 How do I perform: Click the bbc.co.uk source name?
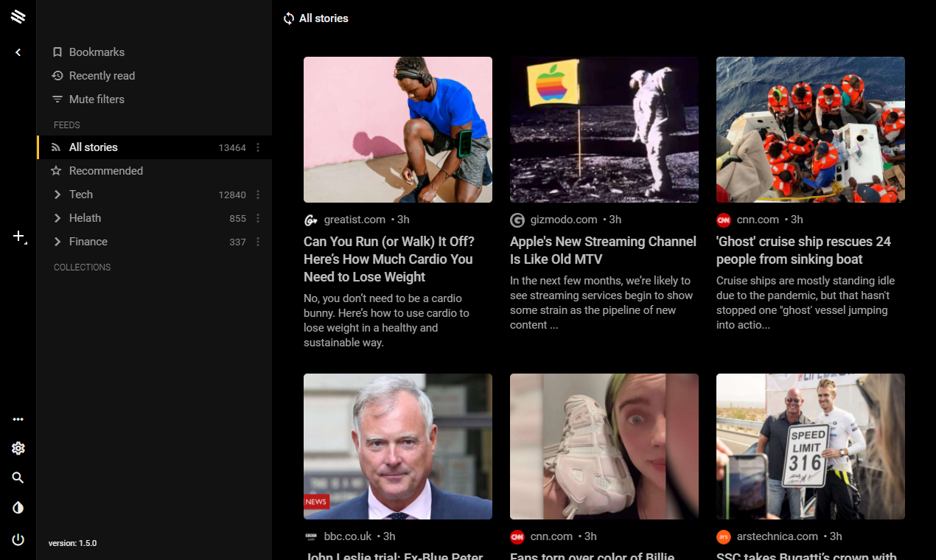click(348, 536)
